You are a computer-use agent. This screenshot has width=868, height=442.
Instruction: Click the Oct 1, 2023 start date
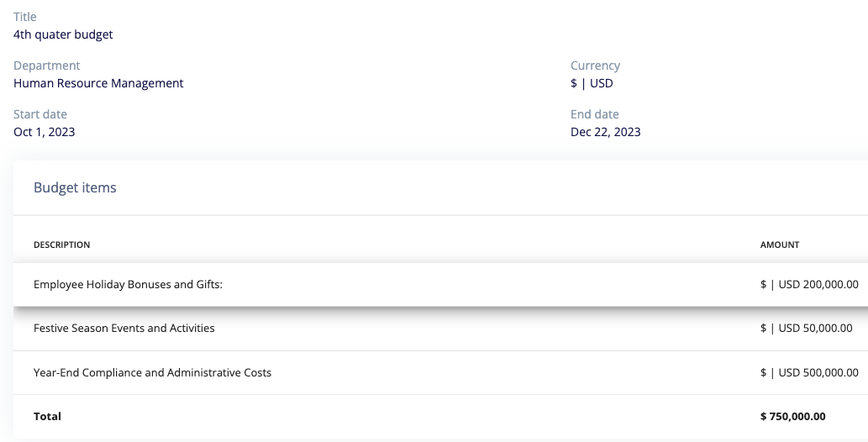[45, 132]
